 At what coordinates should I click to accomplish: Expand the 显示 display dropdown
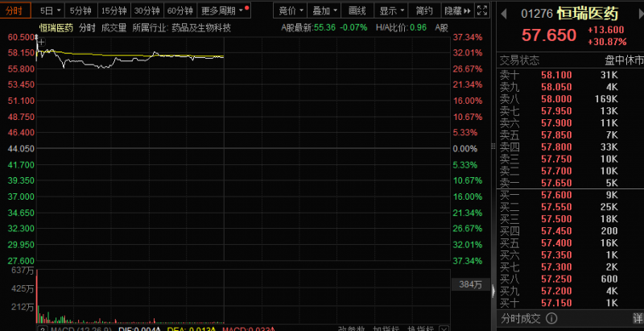(390, 10)
